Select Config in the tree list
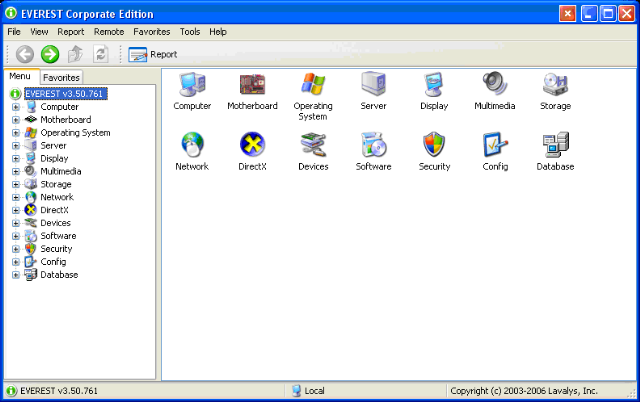Viewport: 640px width, 402px height. 53,262
